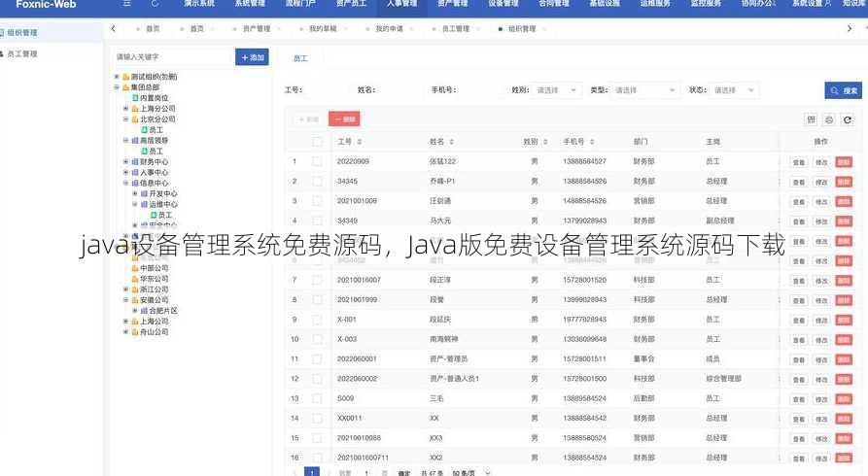Click the 内置岗位 position icon
The image size is (868, 476).
click(135, 98)
